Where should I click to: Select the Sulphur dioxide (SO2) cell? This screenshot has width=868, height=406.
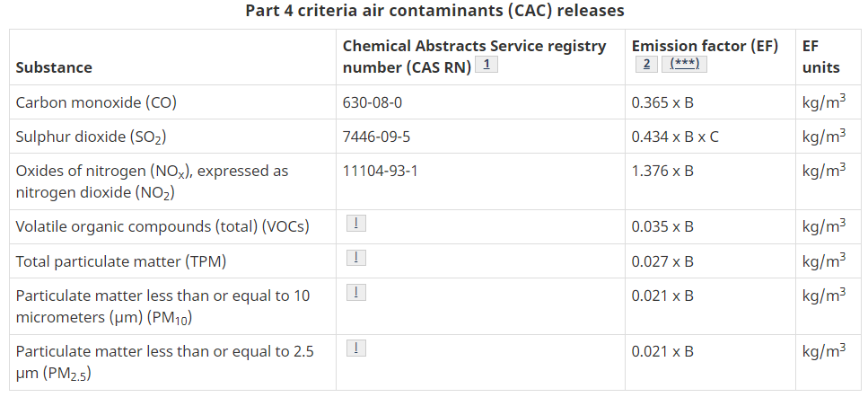[172, 137]
